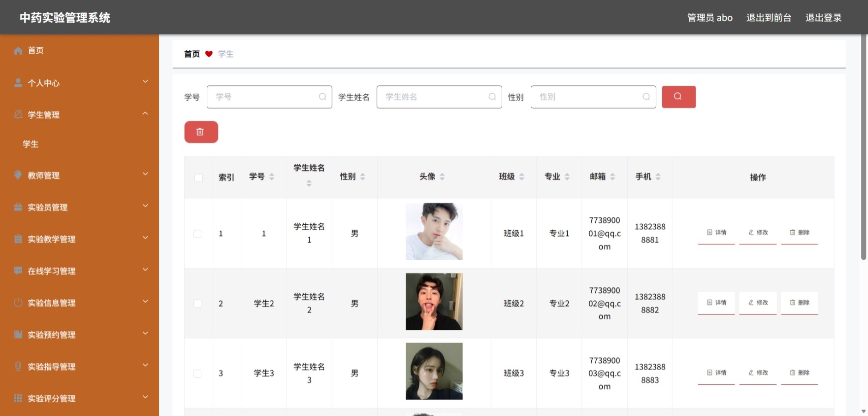Open the 首页 sidebar menu item
Screen dimensions: 868x416
pyautogui.click(x=79, y=51)
